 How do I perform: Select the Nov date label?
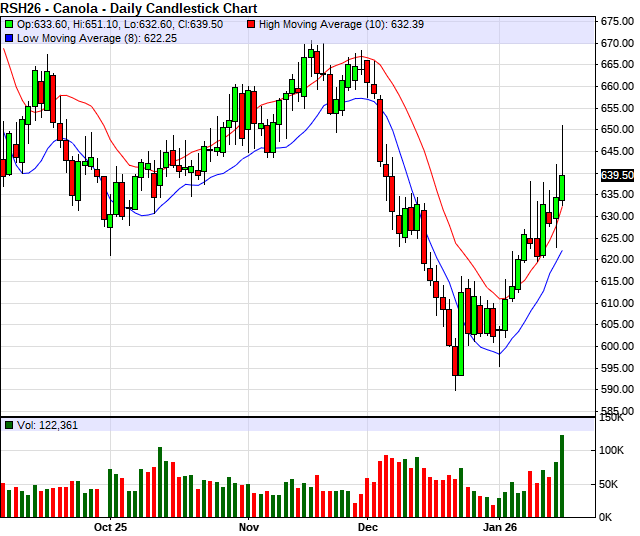pyautogui.click(x=249, y=526)
